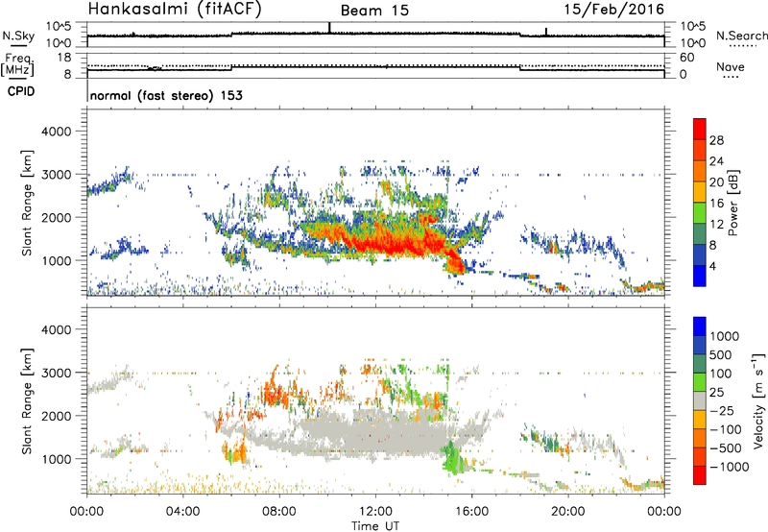Screen dimensions: 768x532
Task: Click the '100' value on Velocity colorbar
Action: [x=722, y=374]
